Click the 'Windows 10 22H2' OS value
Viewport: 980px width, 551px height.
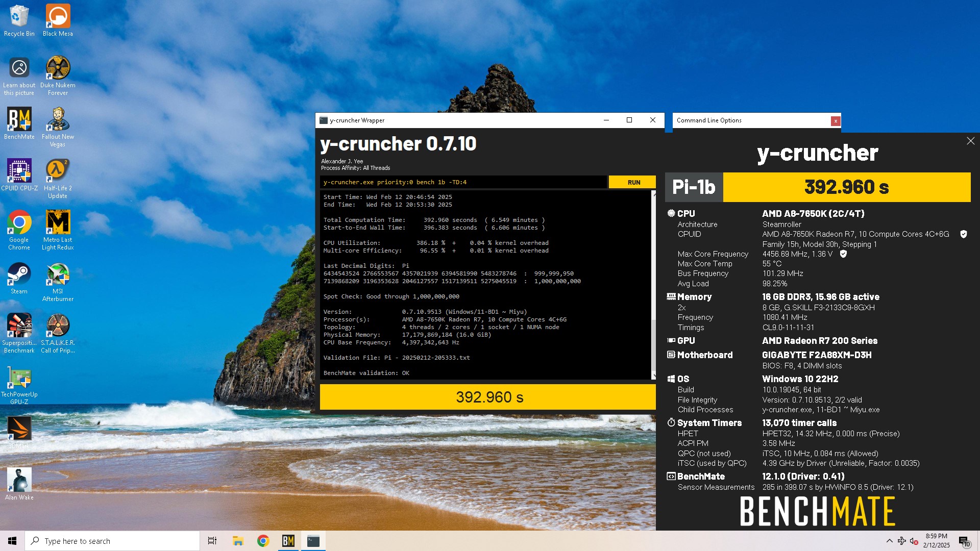pyautogui.click(x=800, y=379)
